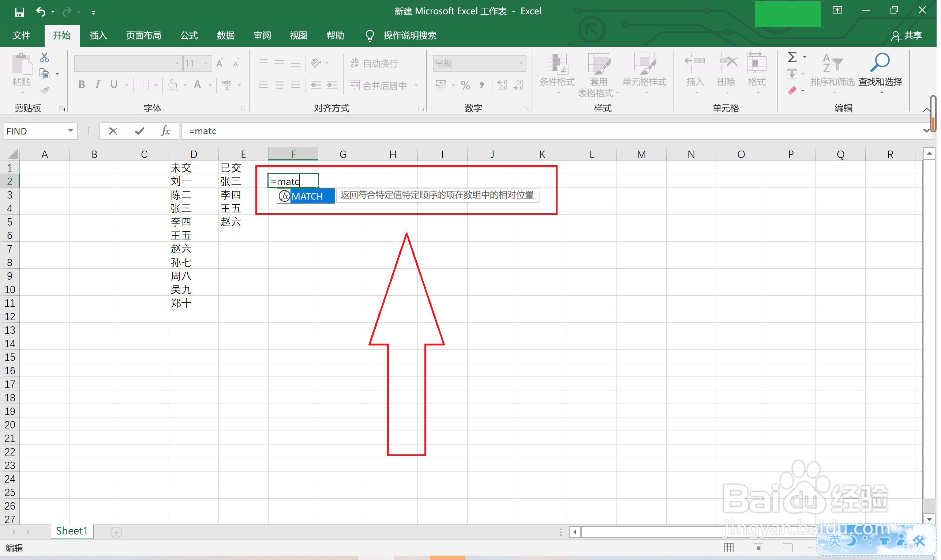Open the 数据 ribbon tab
The height and width of the screenshot is (560, 941).
[225, 35]
